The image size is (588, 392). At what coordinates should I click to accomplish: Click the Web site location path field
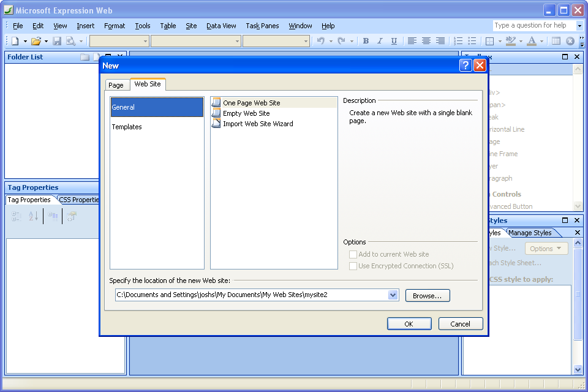tap(252, 295)
